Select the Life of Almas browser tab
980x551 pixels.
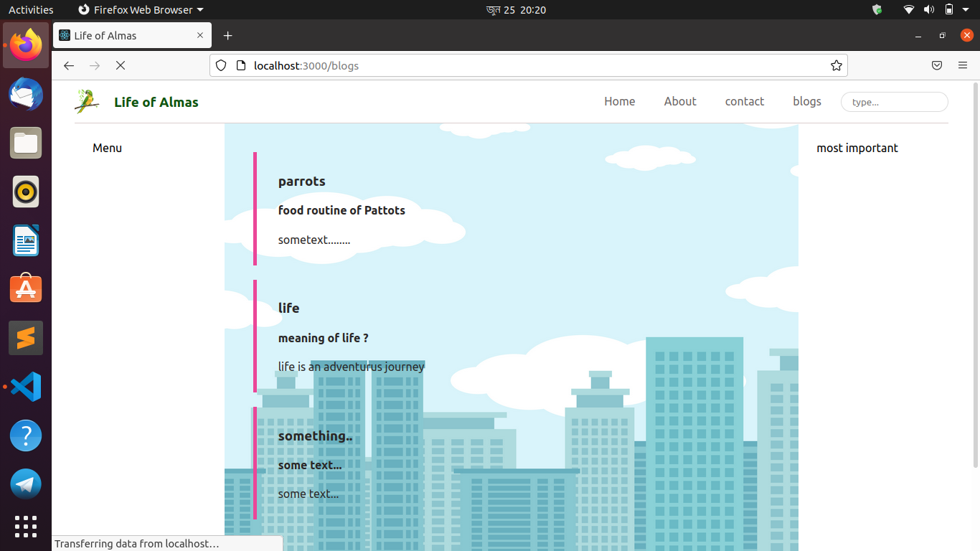pyautogui.click(x=122, y=34)
